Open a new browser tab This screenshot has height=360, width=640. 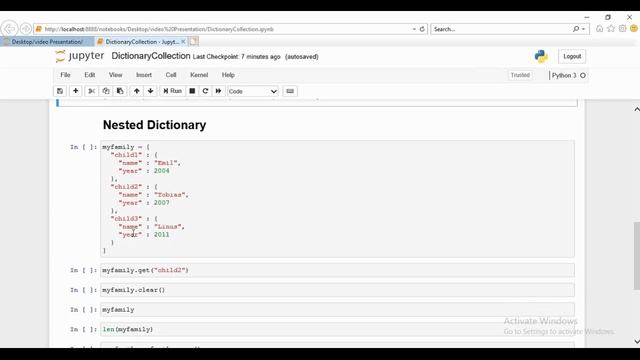[x=194, y=42]
